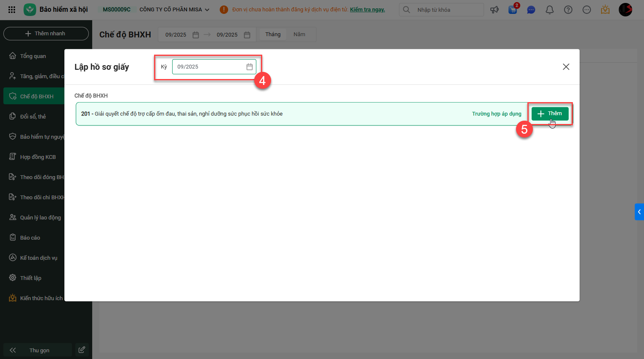644x359 pixels.
Task: Open the chat messages icon
Action: [531, 9]
